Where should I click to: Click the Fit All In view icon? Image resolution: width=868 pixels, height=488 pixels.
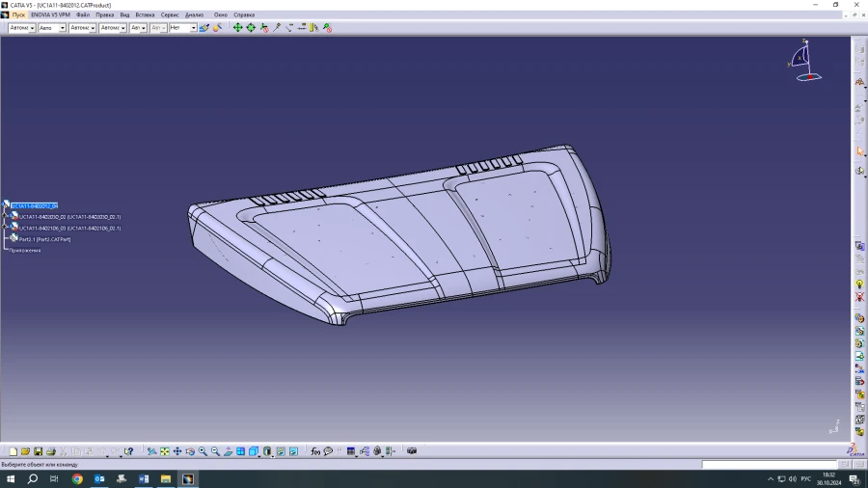click(x=165, y=451)
